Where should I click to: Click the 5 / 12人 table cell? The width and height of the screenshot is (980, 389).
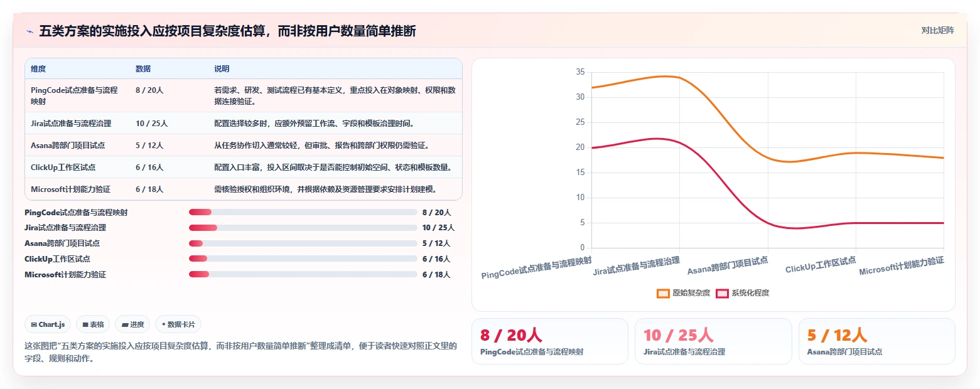[149, 145]
